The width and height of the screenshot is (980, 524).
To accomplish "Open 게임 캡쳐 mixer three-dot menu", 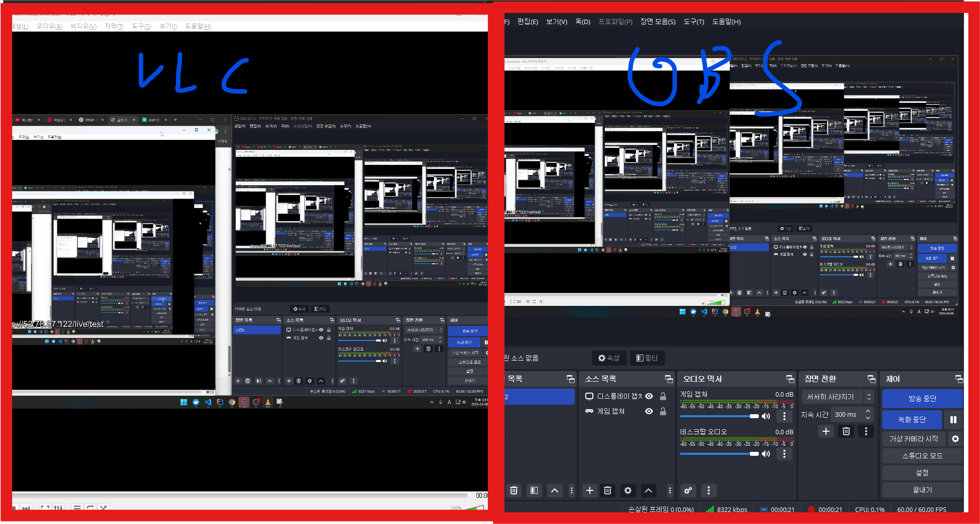I will [x=784, y=416].
